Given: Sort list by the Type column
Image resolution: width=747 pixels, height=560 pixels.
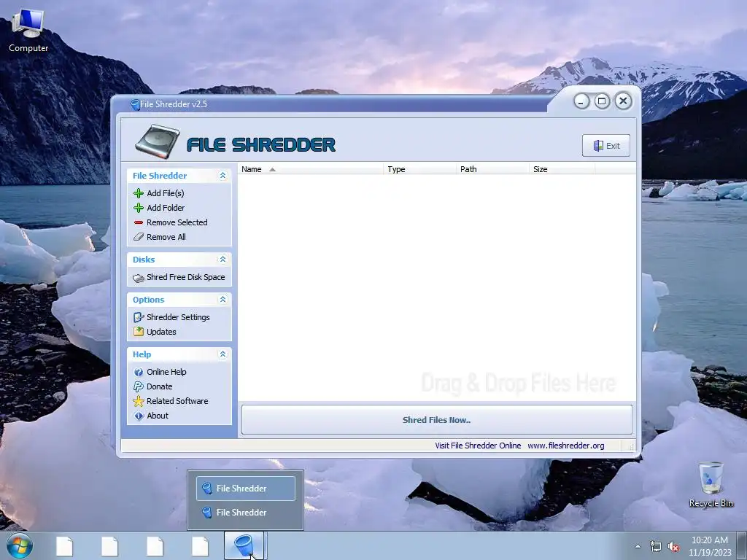Looking at the screenshot, I should (x=419, y=169).
